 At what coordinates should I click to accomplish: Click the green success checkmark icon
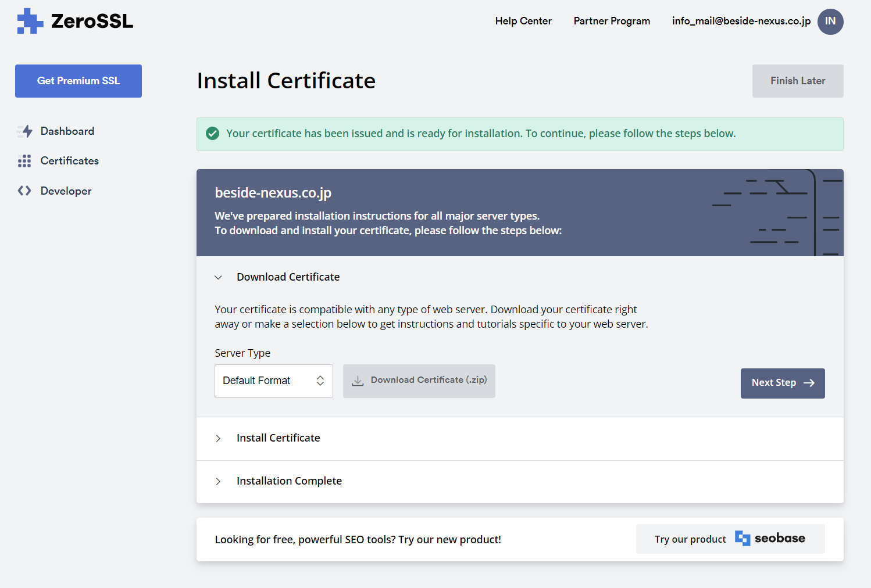click(213, 133)
